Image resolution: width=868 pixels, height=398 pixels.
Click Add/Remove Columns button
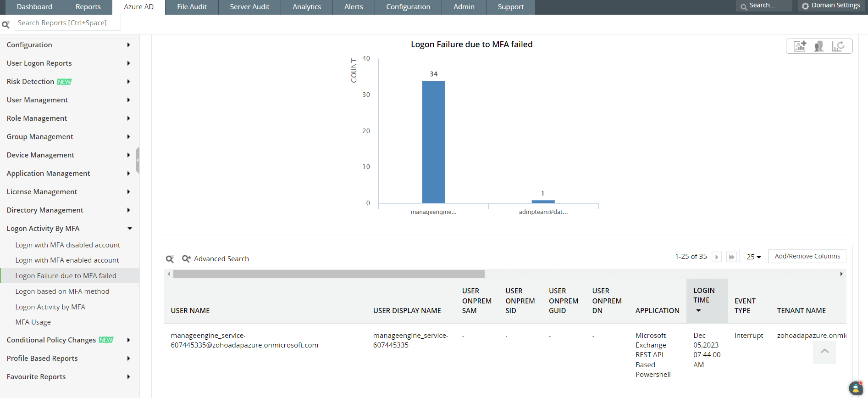[807, 256]
